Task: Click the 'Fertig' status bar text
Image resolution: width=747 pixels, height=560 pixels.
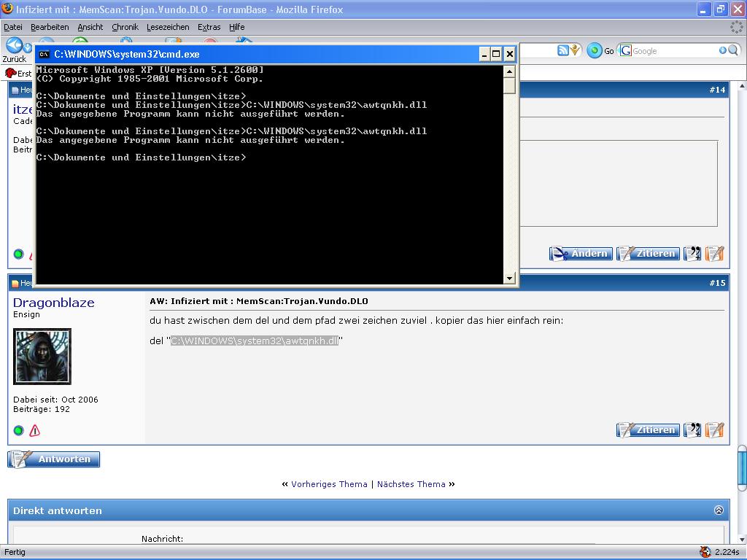Action: [x=15, y=552]
